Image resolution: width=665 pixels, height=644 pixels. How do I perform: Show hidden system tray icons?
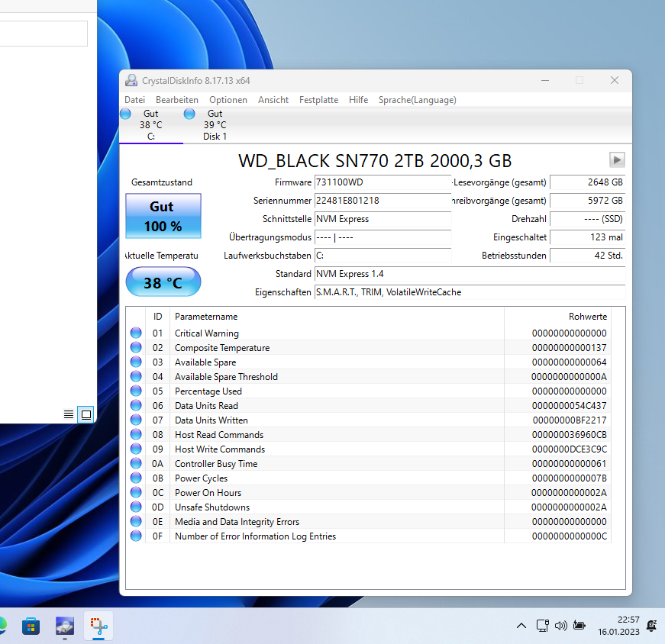[521, 626]
